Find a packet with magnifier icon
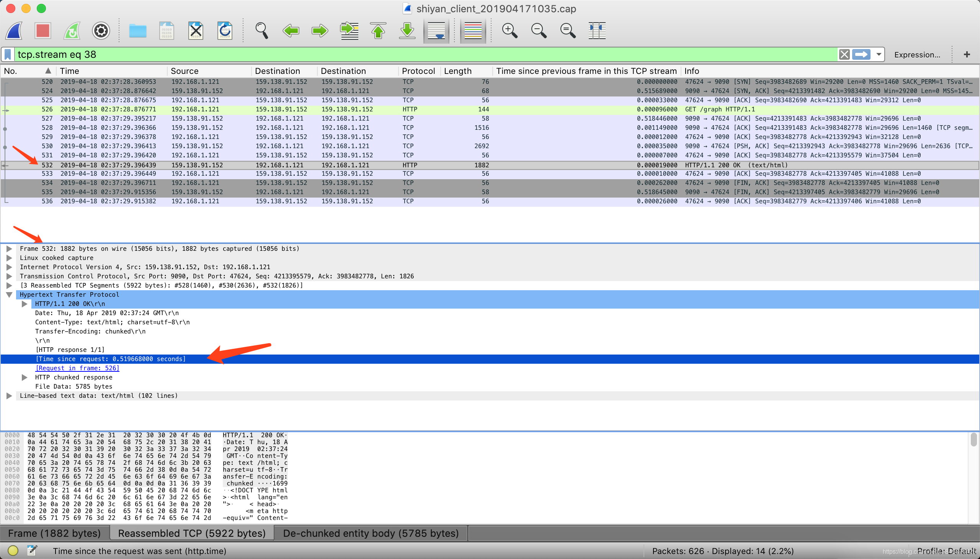This screenshot has width=980, height=559. pos(262,31)
